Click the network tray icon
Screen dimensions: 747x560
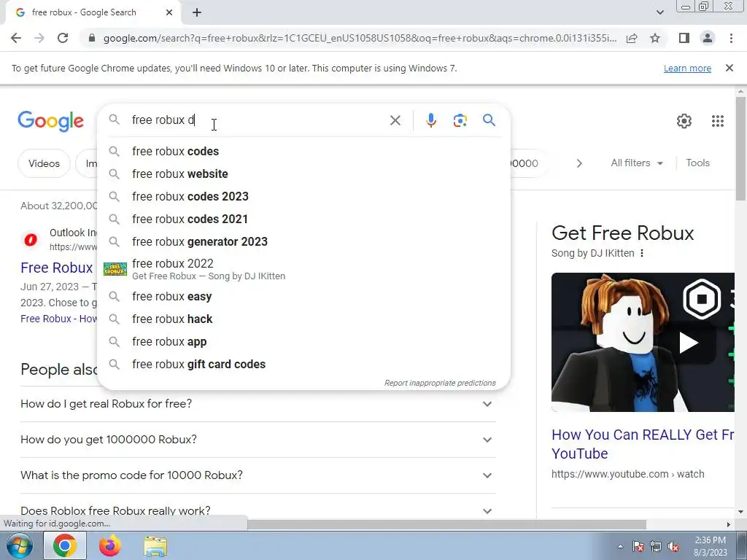(656, 547)
